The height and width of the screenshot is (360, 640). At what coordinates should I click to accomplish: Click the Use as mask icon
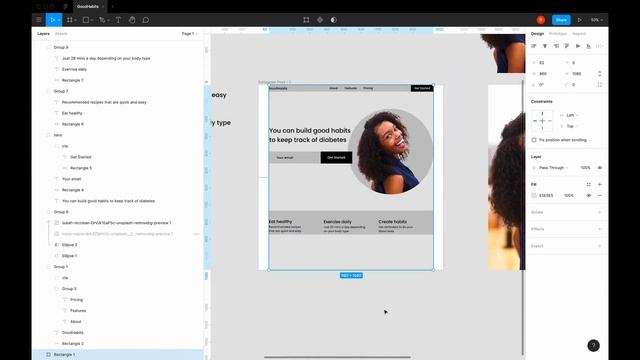point(333,20)
